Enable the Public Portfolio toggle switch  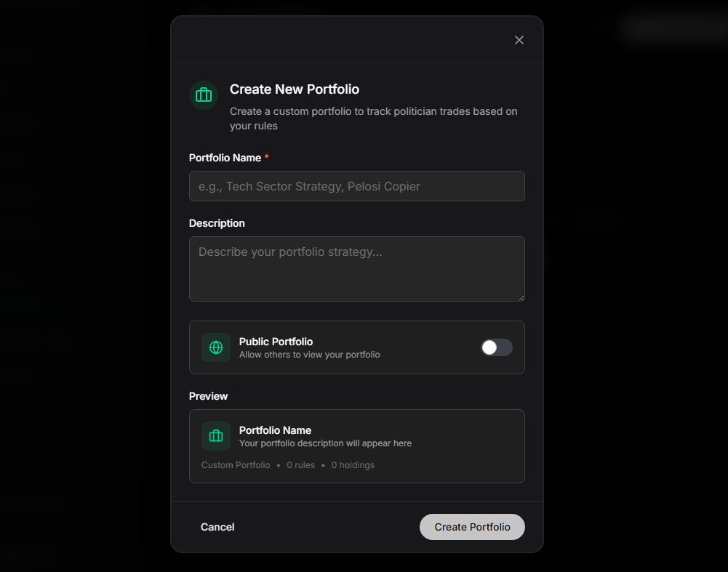(x=497, y=347)
